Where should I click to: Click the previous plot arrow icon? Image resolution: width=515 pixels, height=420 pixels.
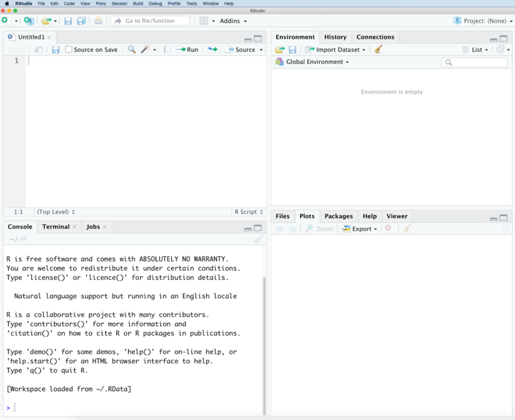coord(280,229)
